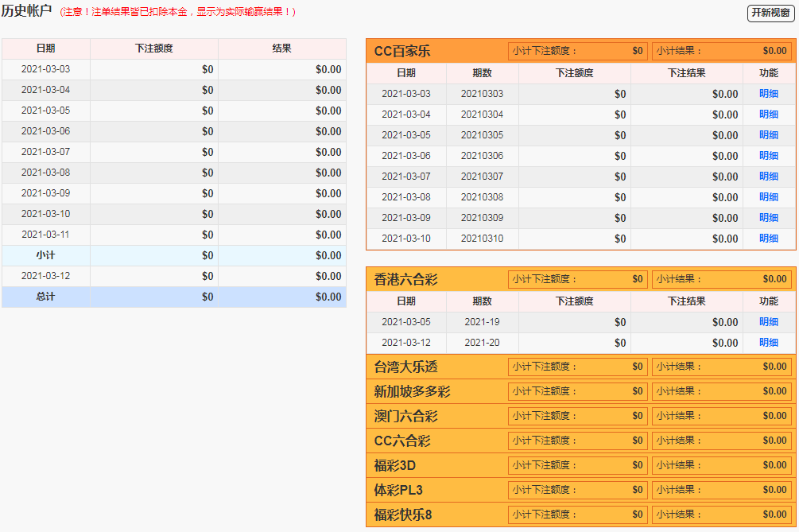Expand the 体彩PL3 section
Viewport: 799px width, 532px height.
pos(398,491)
